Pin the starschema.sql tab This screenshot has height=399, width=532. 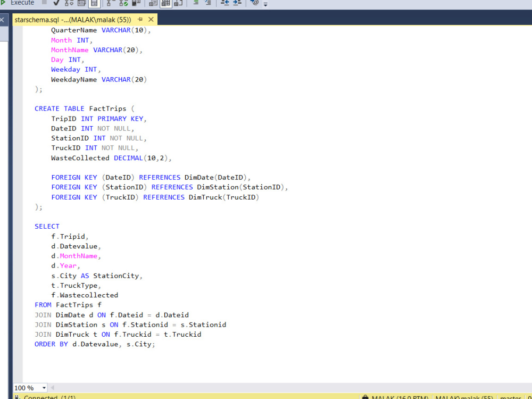pos(140,19)
